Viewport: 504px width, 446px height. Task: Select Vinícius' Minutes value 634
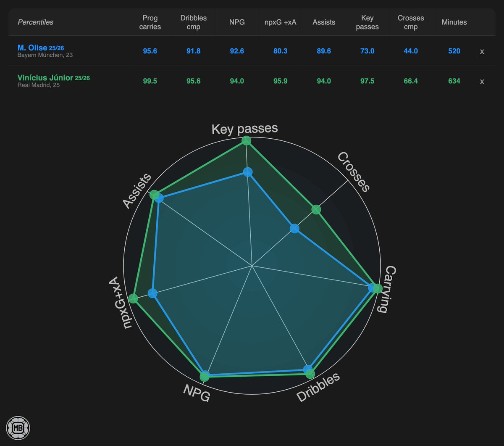point(454,81)
